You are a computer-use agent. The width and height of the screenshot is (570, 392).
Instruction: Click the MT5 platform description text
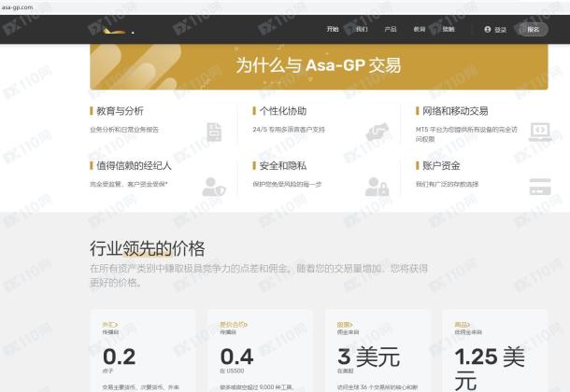tap(466, 134)
